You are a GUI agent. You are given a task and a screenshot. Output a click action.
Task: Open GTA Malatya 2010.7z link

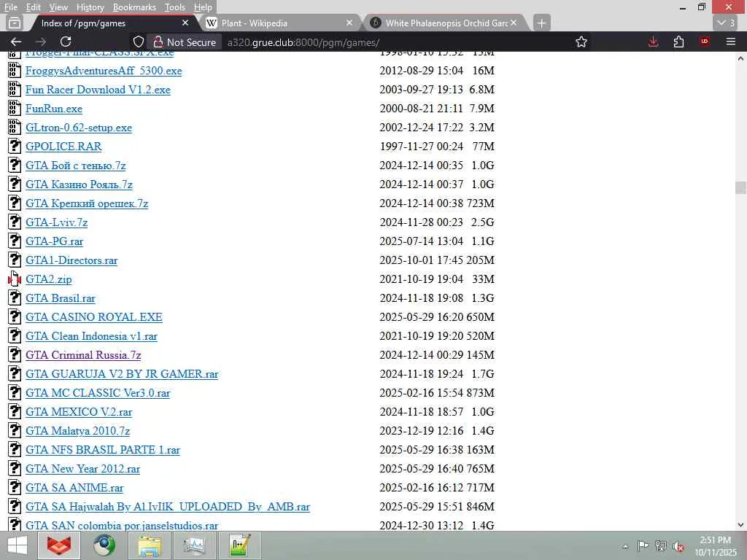coord(77,431)
